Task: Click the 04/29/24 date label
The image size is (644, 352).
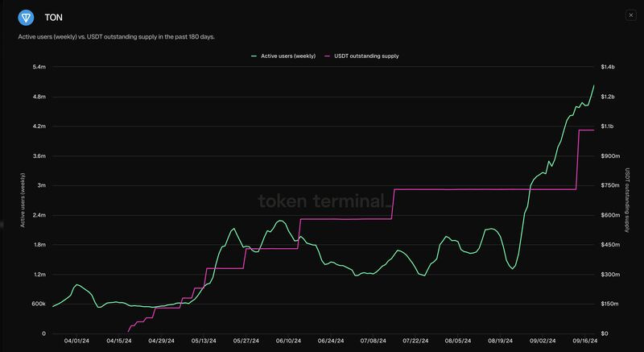Action: pos(162,342)
